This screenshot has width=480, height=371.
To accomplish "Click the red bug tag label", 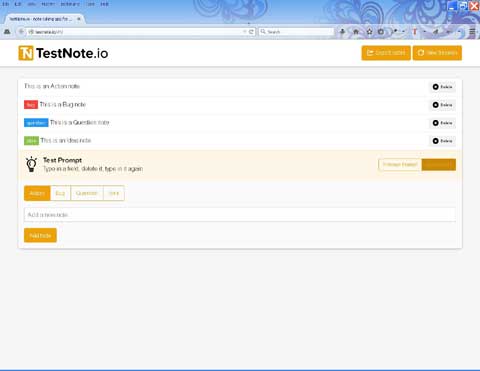I will point(31,105).
